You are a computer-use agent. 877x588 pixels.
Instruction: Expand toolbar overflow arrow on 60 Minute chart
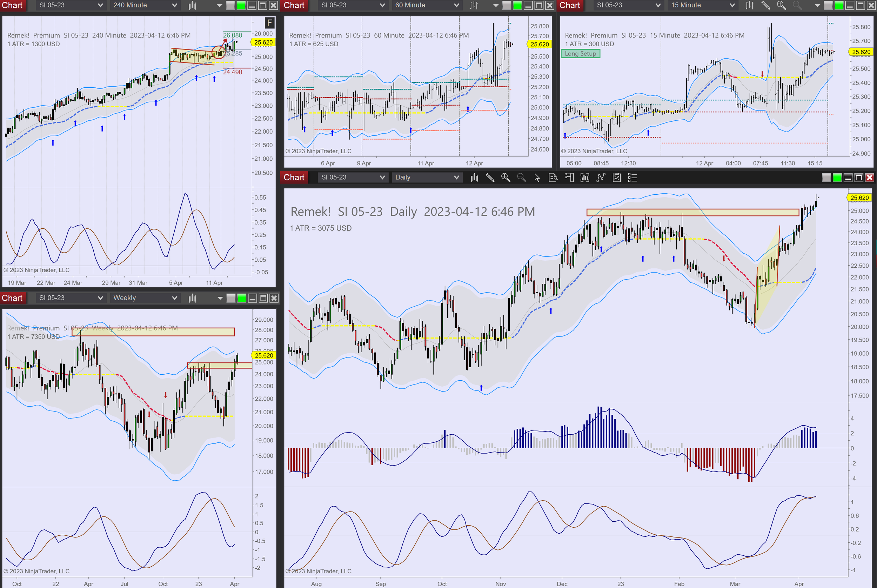click(496, 5)
